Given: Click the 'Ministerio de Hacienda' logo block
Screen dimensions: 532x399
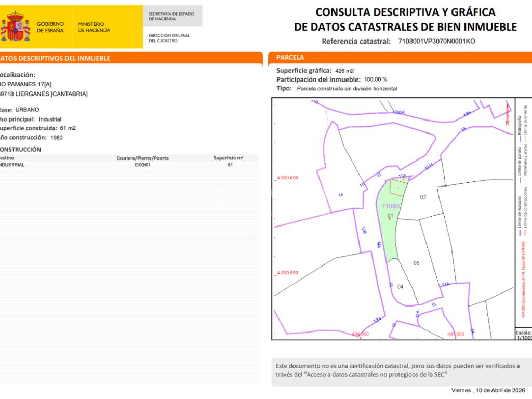Looking at the screenshot, I should point(94,27).
